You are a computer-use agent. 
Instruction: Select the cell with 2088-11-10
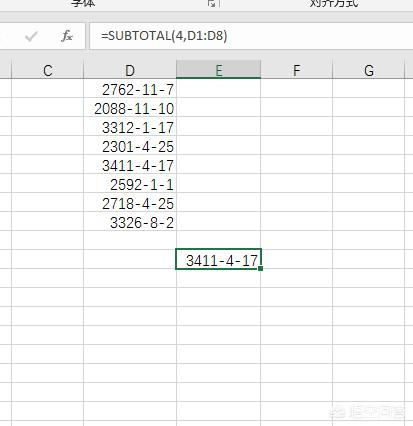(130, 108)
